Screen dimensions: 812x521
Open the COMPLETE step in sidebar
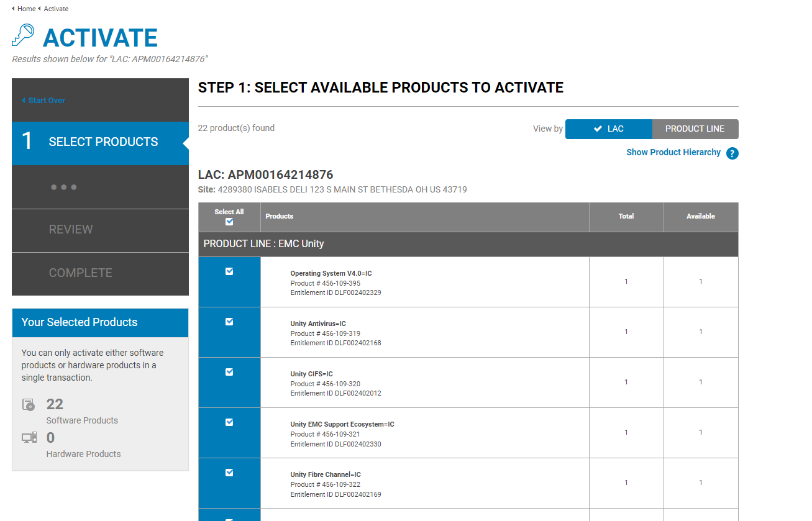[80, 273]
